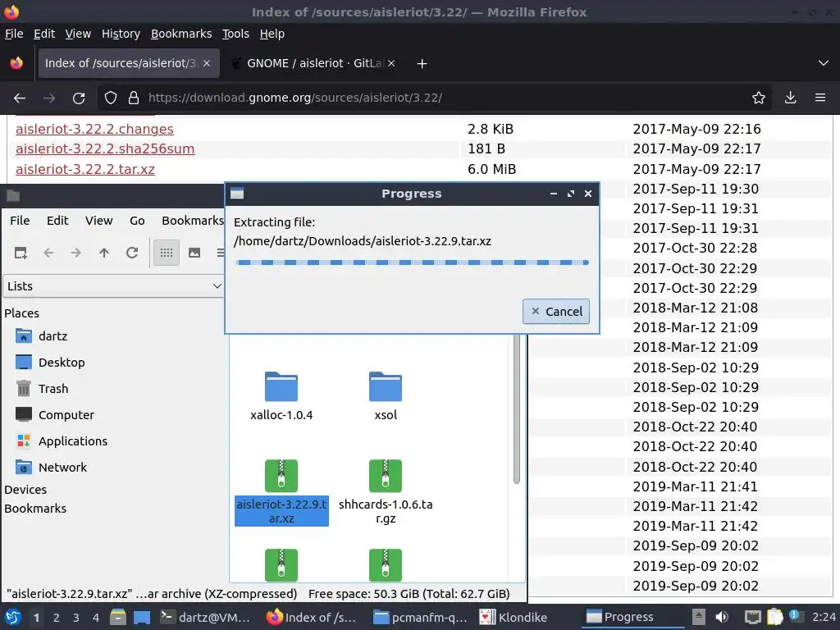
Task: Select Computer in Places sidebar
Action: coord(66,414)
